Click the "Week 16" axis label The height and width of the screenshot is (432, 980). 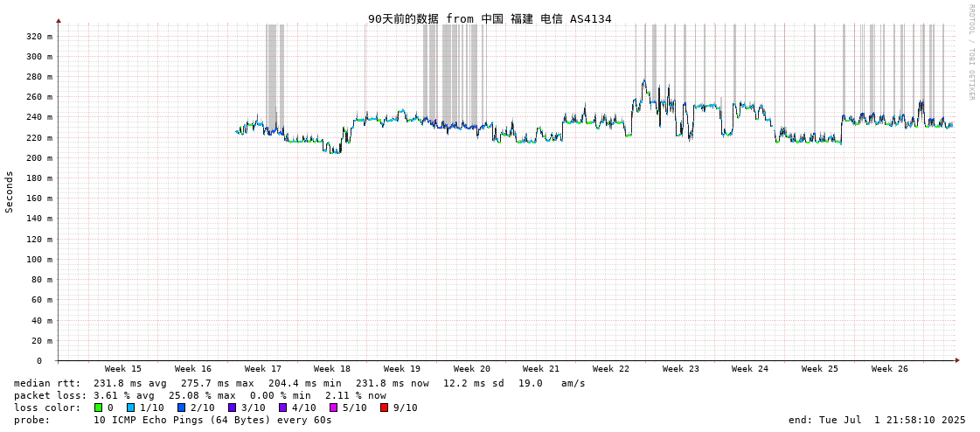pos(193,369)
